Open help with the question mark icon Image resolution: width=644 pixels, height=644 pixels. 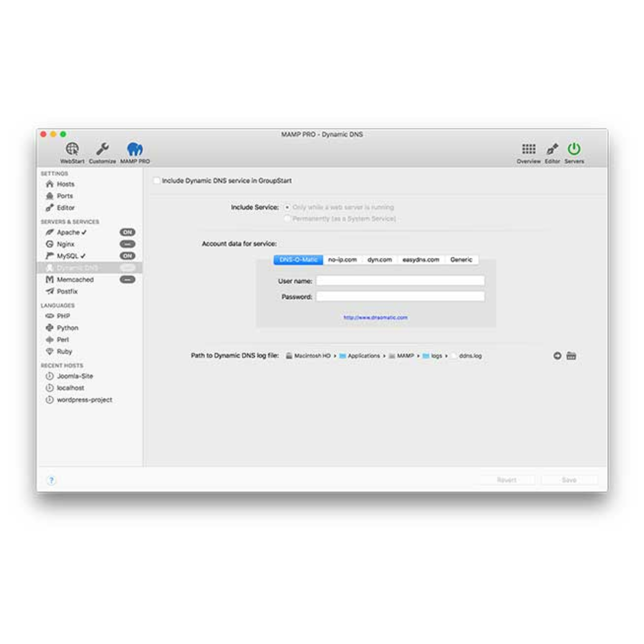coord(51,480)
